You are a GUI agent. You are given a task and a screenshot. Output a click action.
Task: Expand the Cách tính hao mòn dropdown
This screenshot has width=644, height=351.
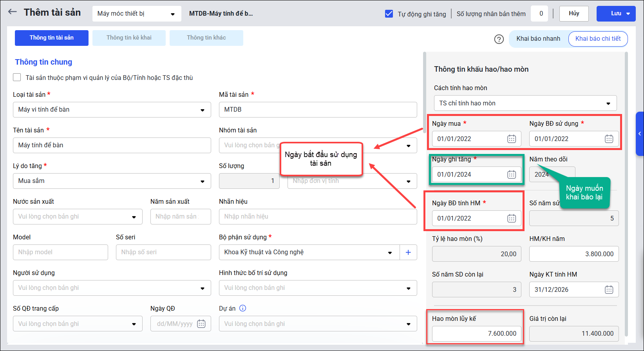pos(608,103)
